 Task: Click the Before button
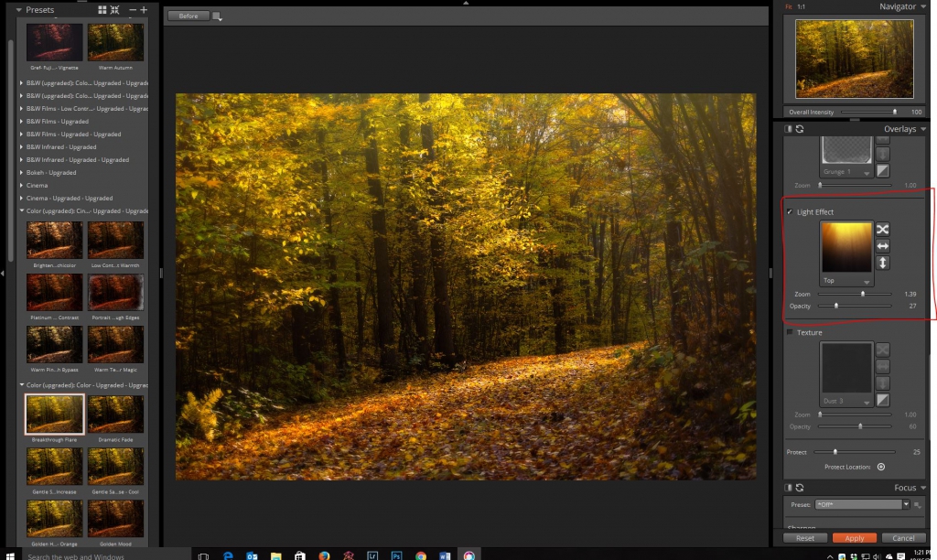(188, 16)
